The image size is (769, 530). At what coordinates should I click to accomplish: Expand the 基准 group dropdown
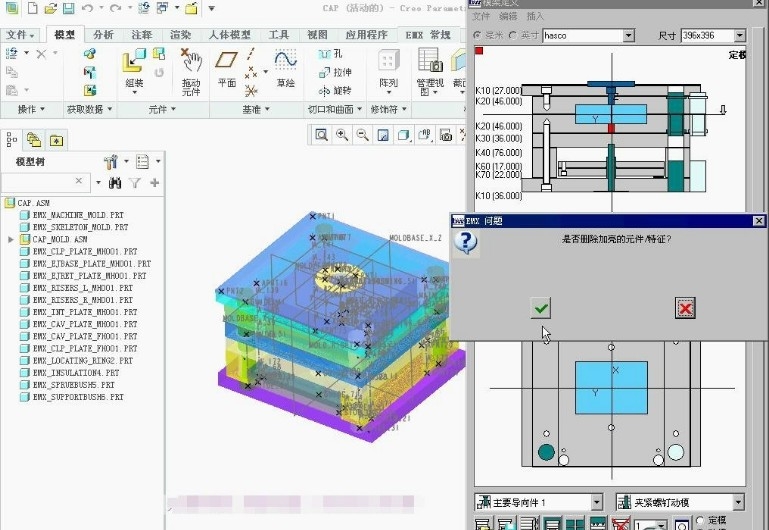point(256,109)
